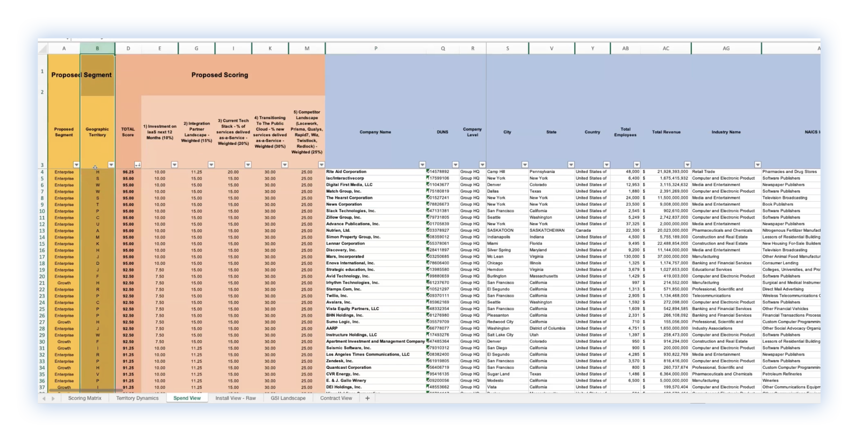Viewport: 868px width, 438px height.
Task: Open Industry Name filter arrow
Action: (x=758, y=165)
